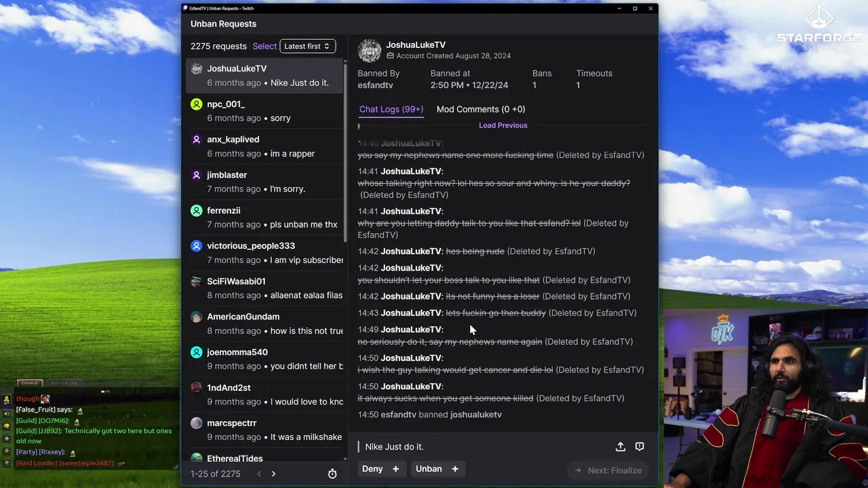Click the share/upload icon by request message
Viewport: 868px width, 488px height.
click(620, 447)
